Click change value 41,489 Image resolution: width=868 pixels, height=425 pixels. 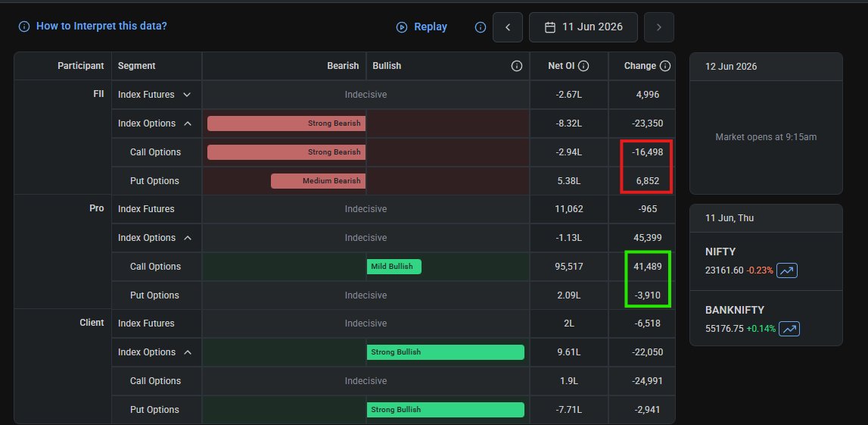(x=648, y=267)
